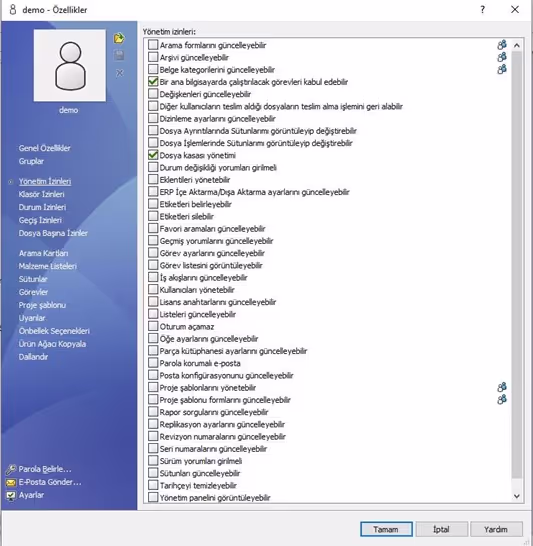Go to Uyarılar section
This screenshot has height=546, width=533.
pyautogui.click(x=32, y=318)
